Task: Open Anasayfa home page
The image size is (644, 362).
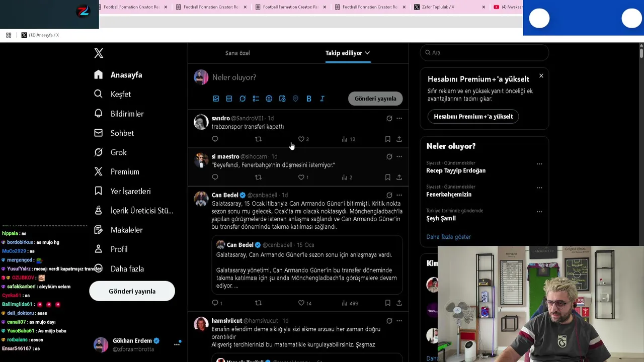Action: pyautogui.click(x=118, y=75)
